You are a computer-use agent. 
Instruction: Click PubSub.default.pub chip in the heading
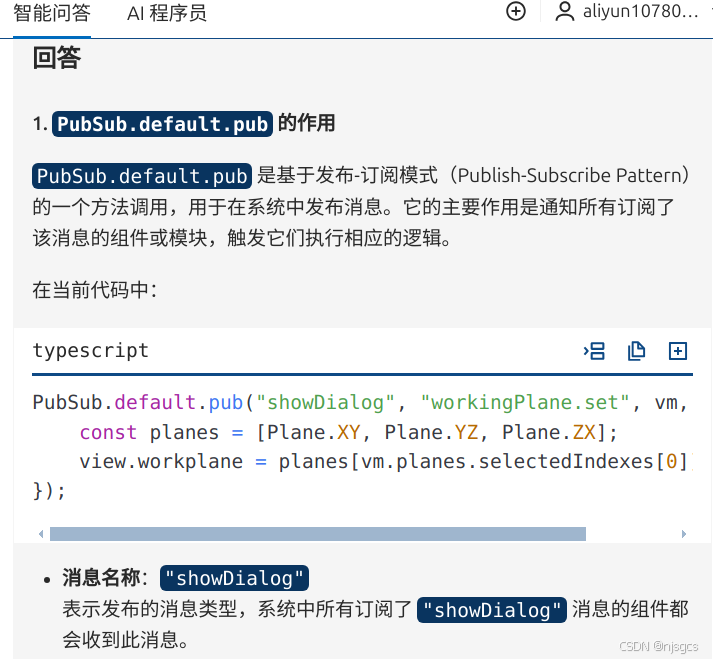(162, 124)
